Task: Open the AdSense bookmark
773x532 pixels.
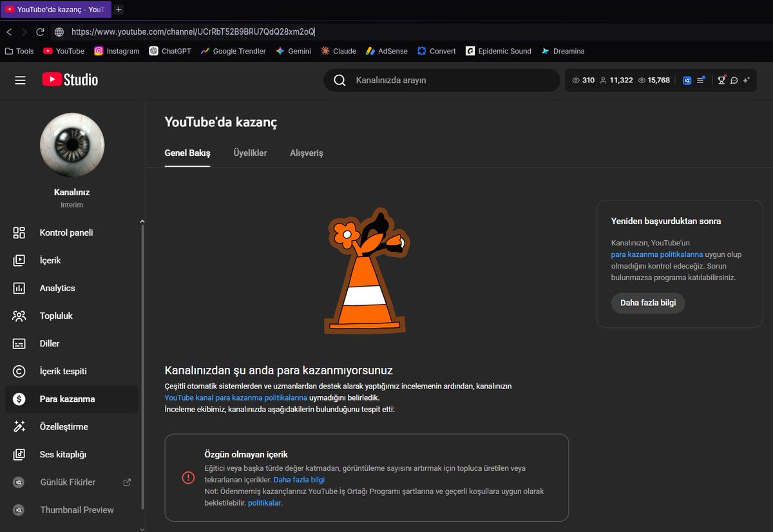Action: point(387,51)
